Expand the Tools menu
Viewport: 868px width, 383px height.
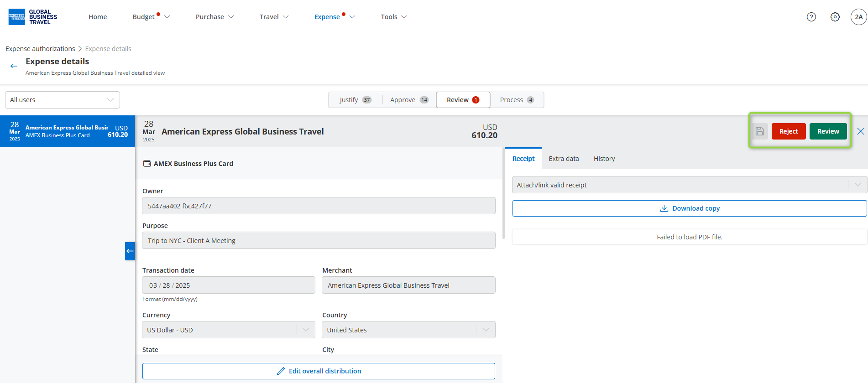pos(394,17)
